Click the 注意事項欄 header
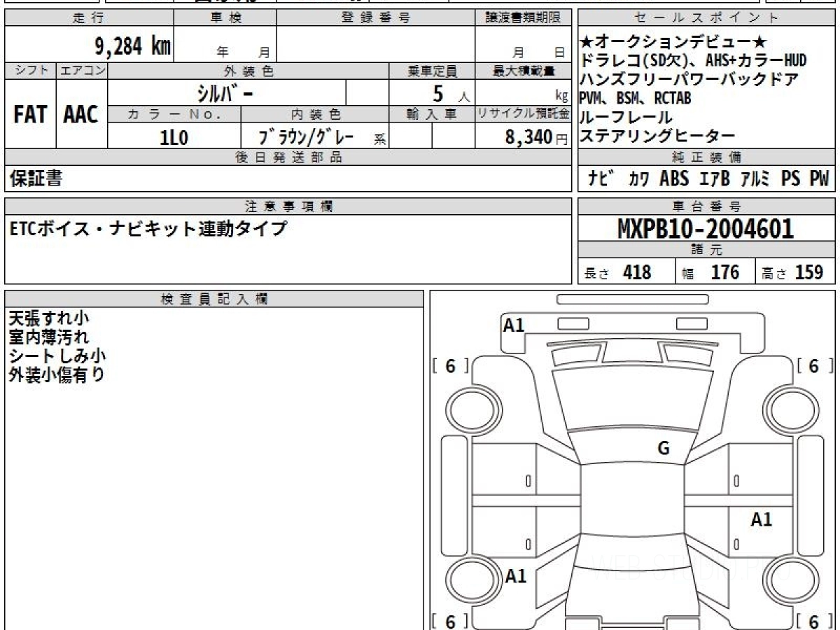 tap(288, 206)
